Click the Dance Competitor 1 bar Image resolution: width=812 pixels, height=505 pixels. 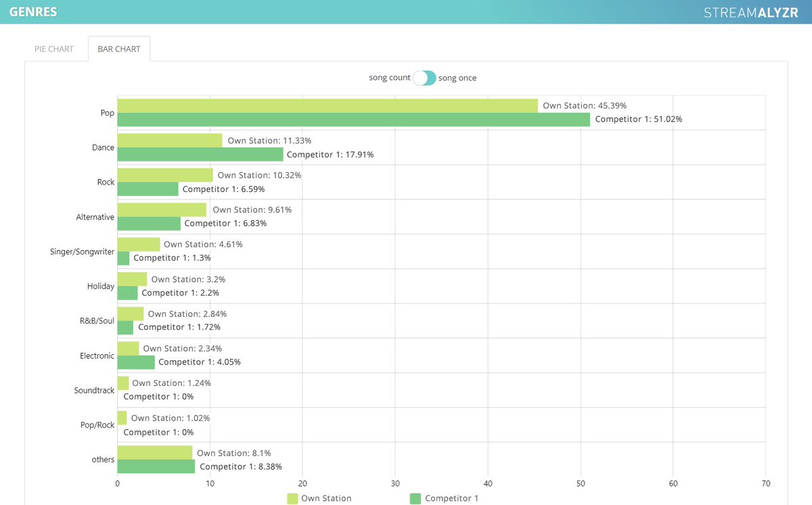click(x=200, y=154)
